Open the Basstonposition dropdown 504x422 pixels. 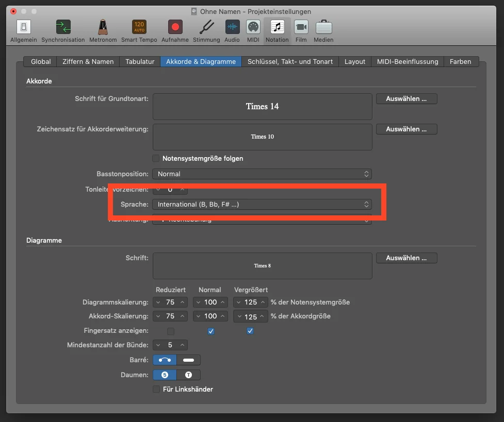click(262, 174)
